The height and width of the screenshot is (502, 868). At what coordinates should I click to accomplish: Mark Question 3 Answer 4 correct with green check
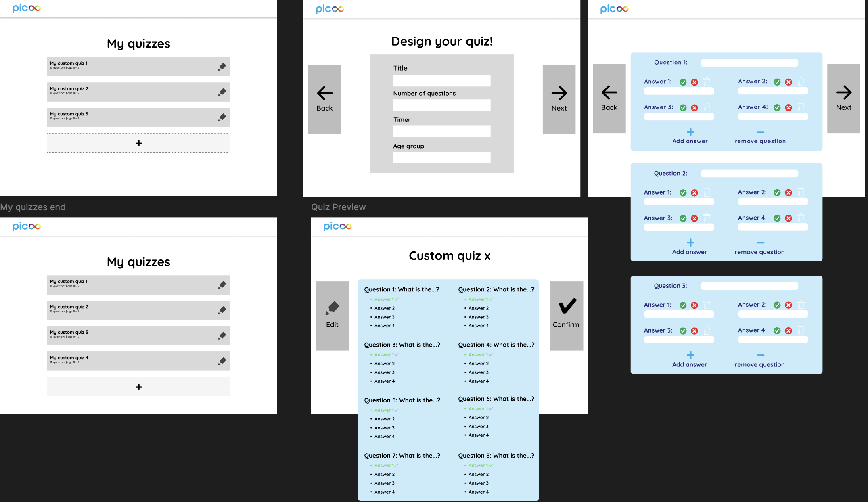[x=777, y=330]
